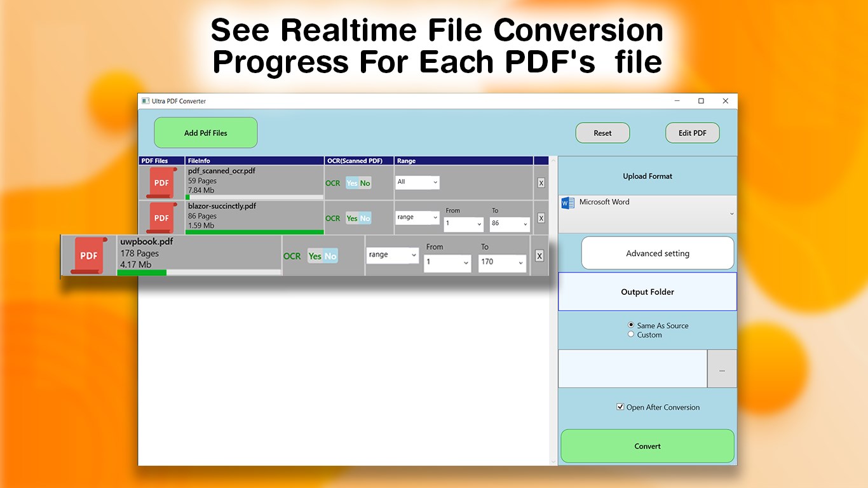Open the To page dropdown showing 170
Screen dimensions: 868x488
click(502, 262)
